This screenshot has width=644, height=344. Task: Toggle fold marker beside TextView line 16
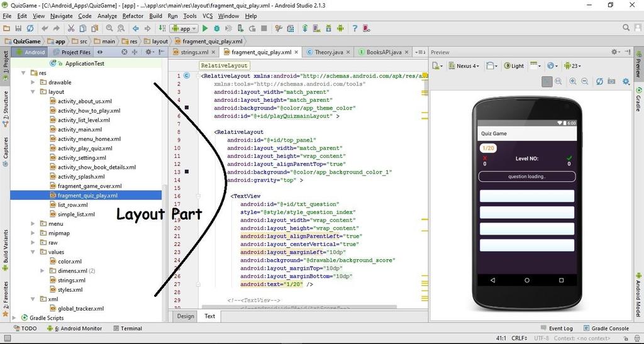(x=198, y=196)
